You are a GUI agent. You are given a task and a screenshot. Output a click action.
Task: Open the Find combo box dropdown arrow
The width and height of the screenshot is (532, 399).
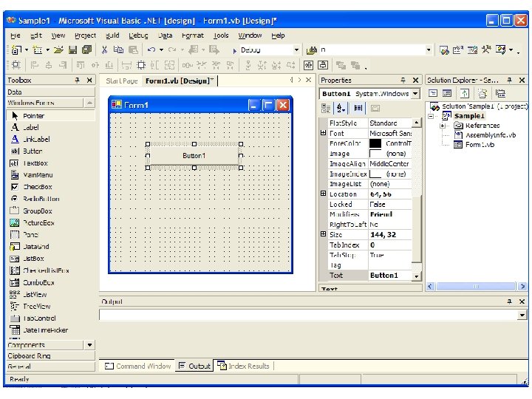pos(429,50)
